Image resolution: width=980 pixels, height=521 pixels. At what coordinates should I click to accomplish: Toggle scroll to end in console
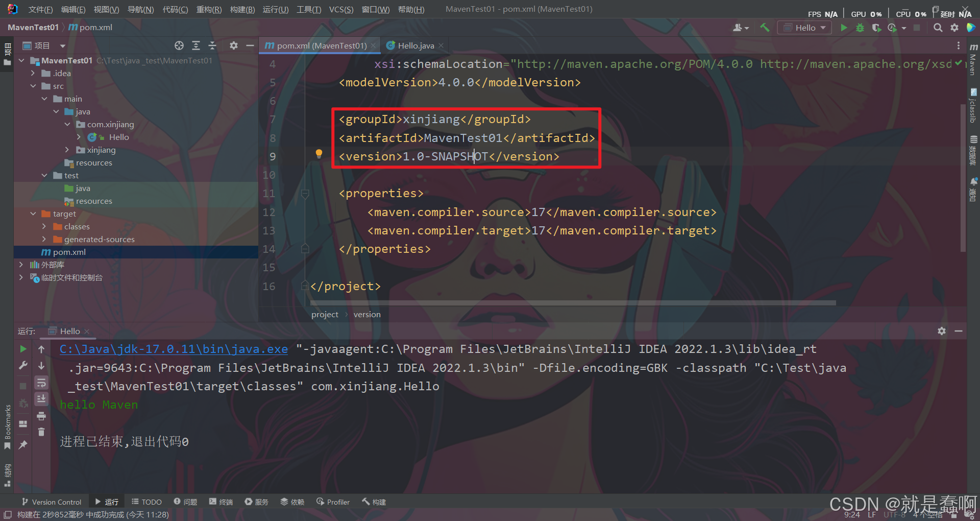click(41, 399)
